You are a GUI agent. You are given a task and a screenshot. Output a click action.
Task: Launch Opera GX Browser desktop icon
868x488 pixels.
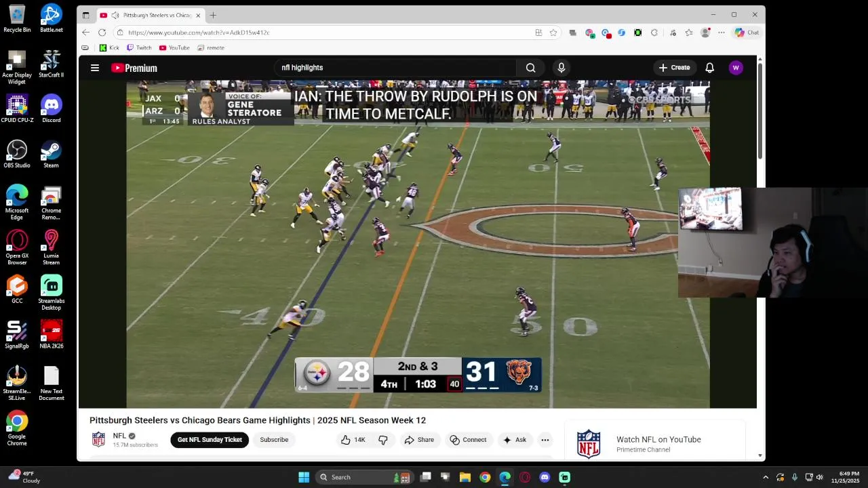tap(17, 247)
